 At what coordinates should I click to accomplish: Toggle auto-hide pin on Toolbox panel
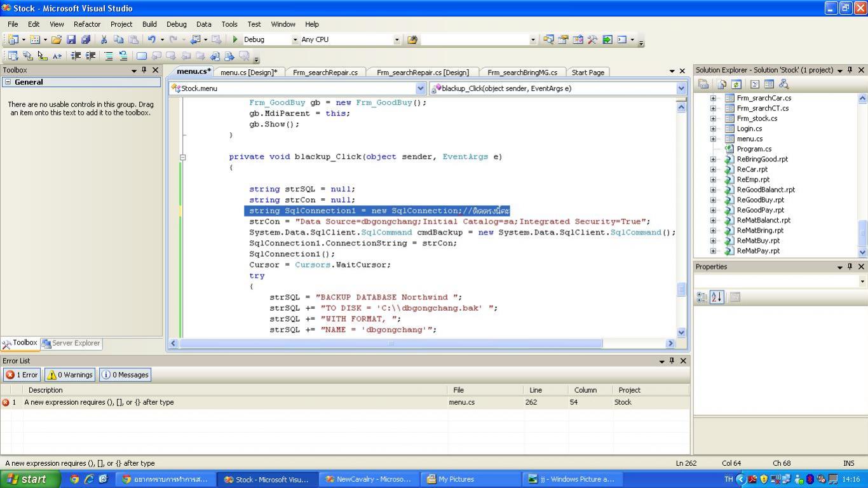pos(144,70)
